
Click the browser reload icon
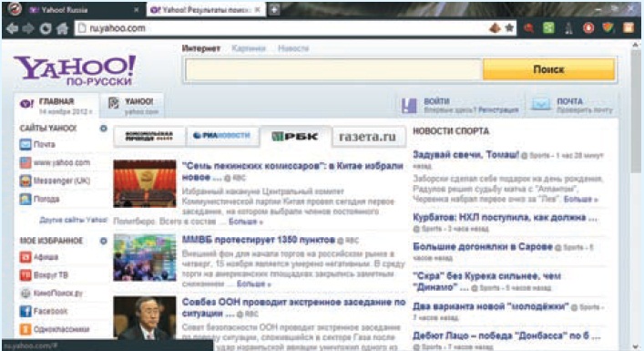pos(46,28)
